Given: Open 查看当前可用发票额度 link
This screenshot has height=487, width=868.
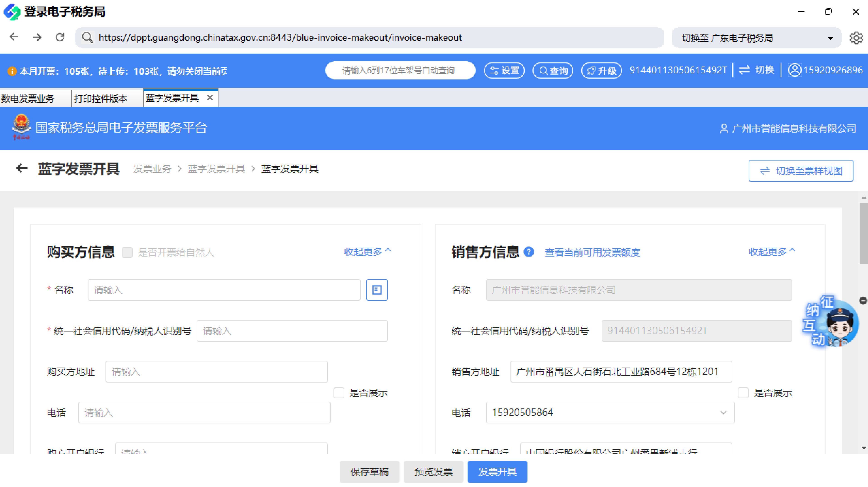Looking at the screenshot, I should coord(592,252).
